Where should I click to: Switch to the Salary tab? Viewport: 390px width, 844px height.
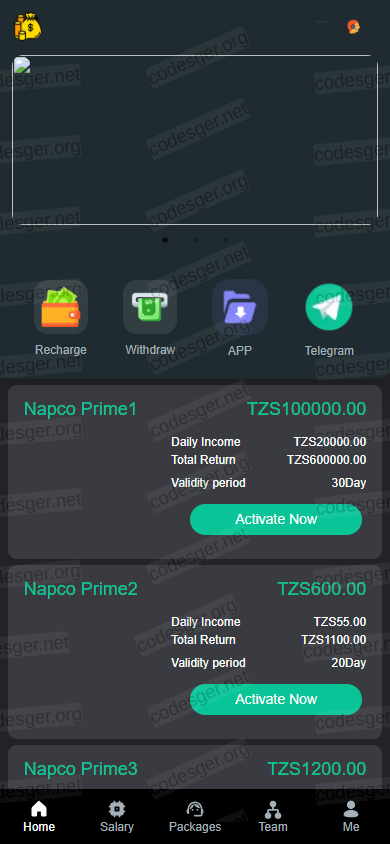(117, 816)
